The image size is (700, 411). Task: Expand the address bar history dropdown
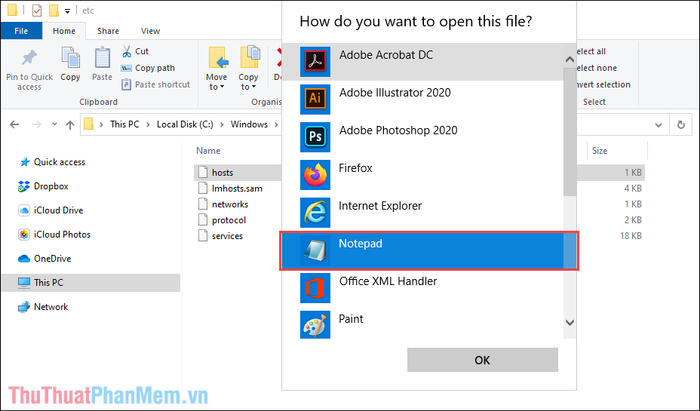click(x=658, y=125)
